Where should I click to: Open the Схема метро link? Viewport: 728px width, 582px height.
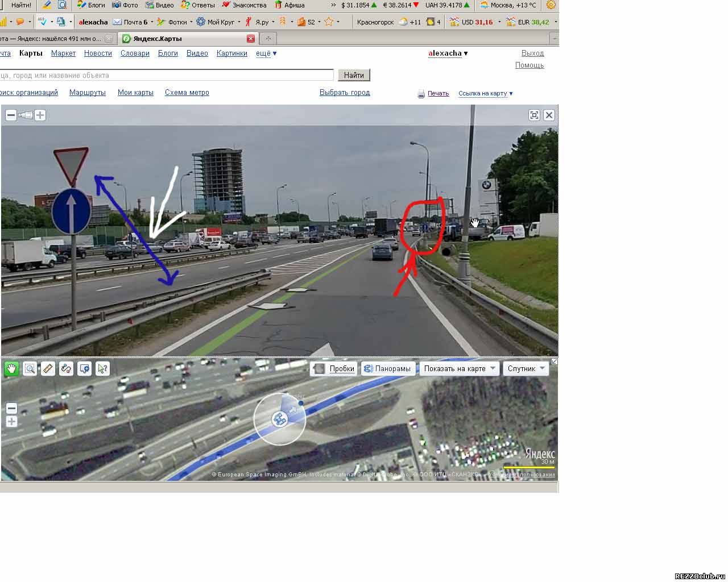tap(187, 93)
